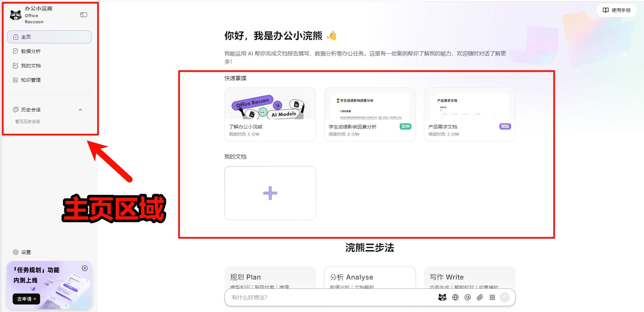
Task: Dismiss the 任务规划 promo banner
Action: 85,269
